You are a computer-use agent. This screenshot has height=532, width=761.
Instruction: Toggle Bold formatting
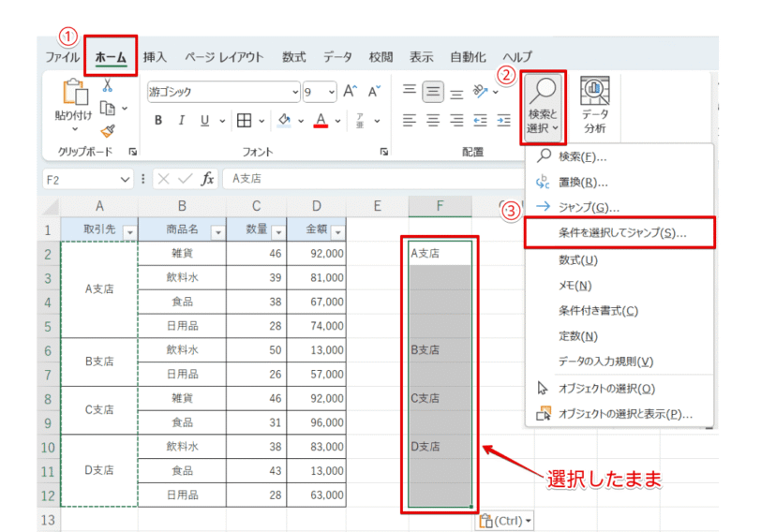tap(158, 120)
